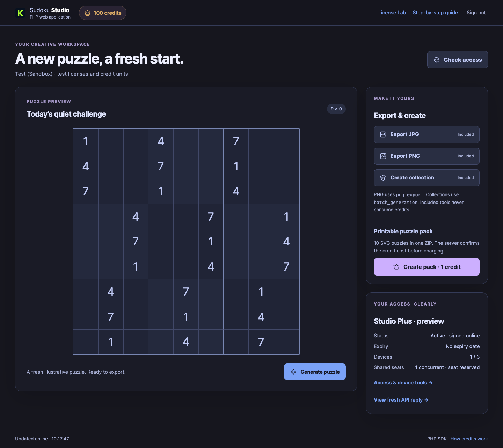The width and height of the screenshot is (503, 448).
Task: Click the crown icon on Create pack
Action: point(396,267)
